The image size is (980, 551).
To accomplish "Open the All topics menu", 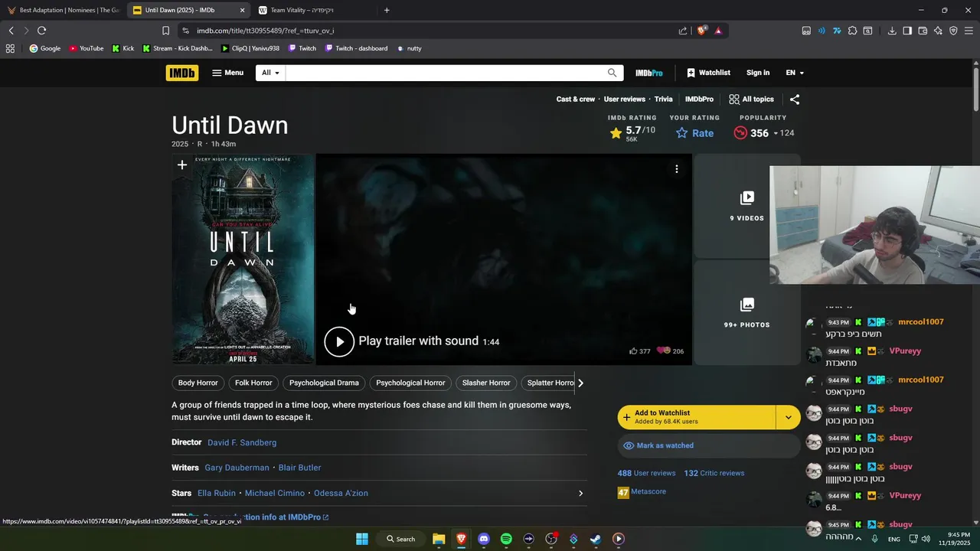I will point(751,99).
